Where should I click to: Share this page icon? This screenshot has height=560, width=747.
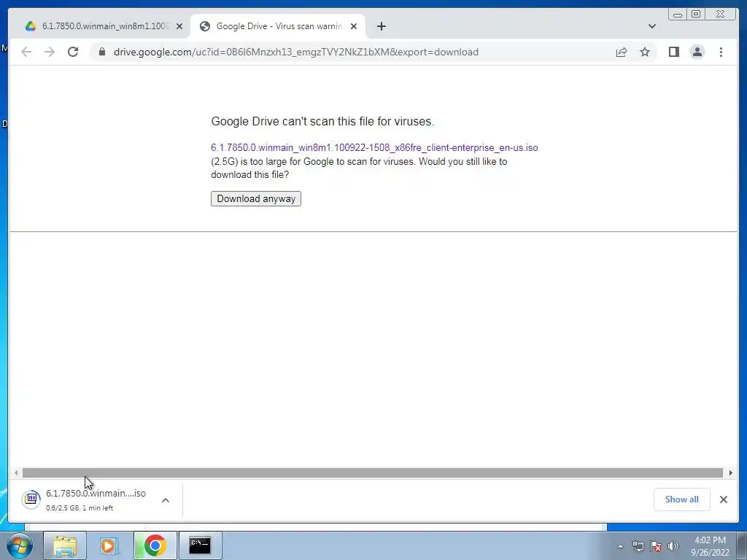point(622,52)
